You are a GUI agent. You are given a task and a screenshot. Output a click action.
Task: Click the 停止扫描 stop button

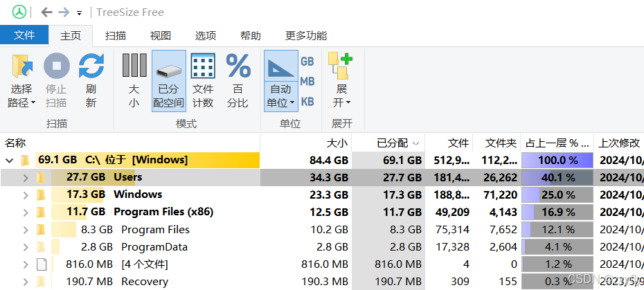pyautogui.click(x=57, y=81)
